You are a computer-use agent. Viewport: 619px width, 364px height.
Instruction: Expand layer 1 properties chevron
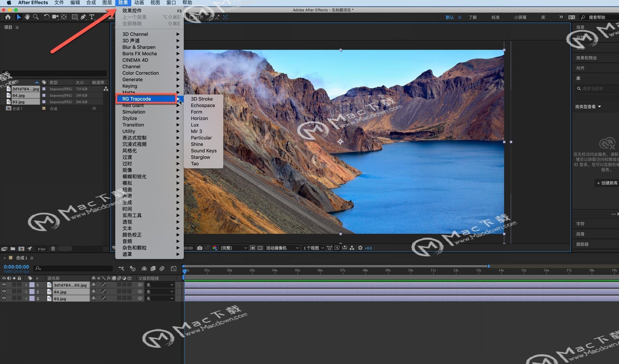pos(26,285)
